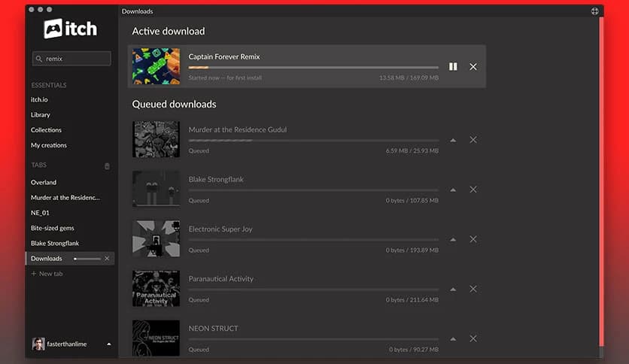Click the NEON STRUCT title
Screen dimensions: 629x364
(213, 329)
